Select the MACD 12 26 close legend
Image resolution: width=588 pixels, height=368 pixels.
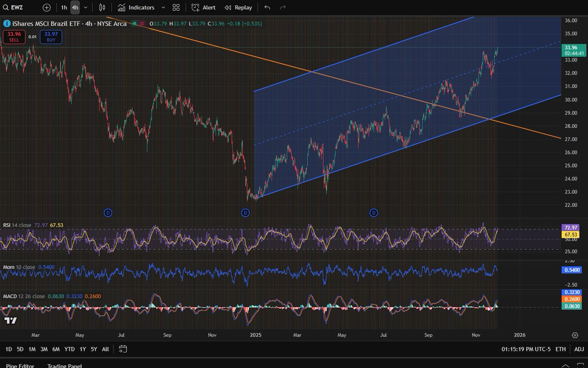pyautogui.click(x=24, y=296)
